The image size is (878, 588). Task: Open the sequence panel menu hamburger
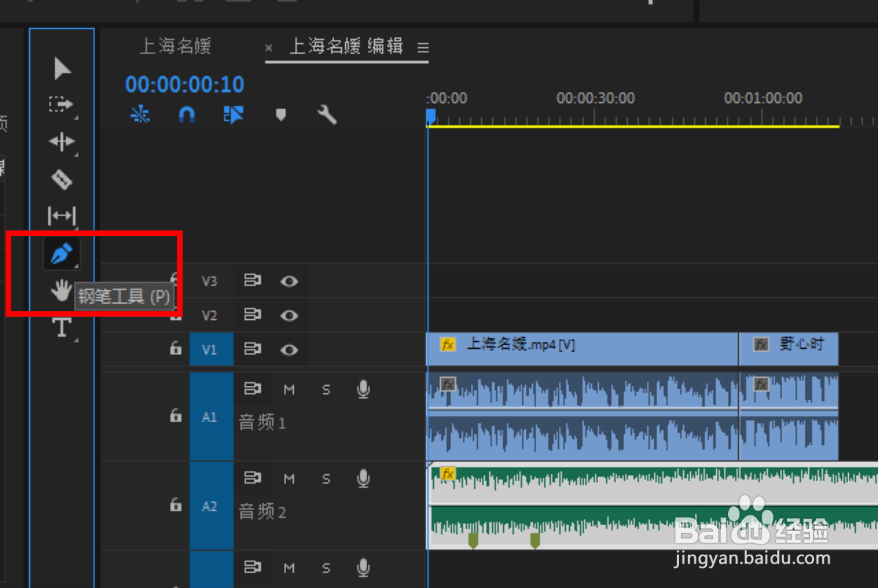[423, 47]
